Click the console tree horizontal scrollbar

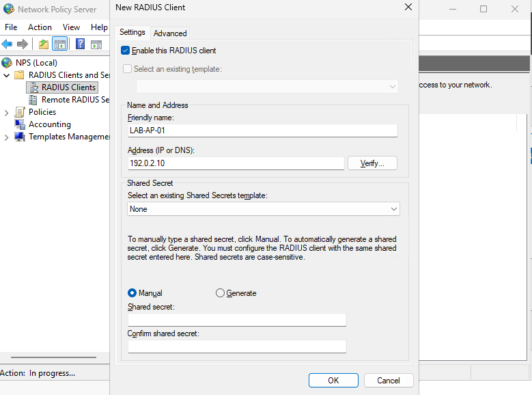coord(53,357)
